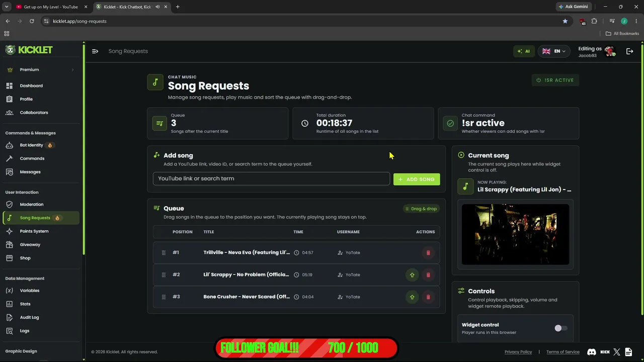
Task: Open the EN language dropdown
Action: tap(554, 51)
